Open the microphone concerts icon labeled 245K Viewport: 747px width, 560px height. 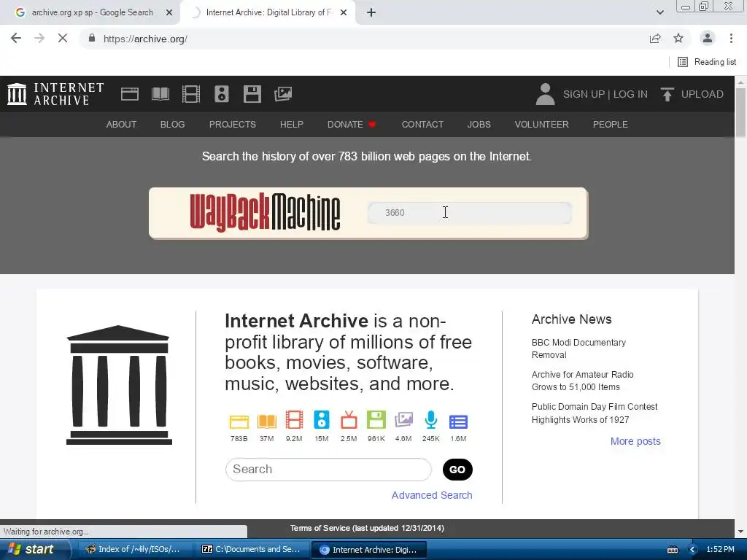[x=430, y=421]
